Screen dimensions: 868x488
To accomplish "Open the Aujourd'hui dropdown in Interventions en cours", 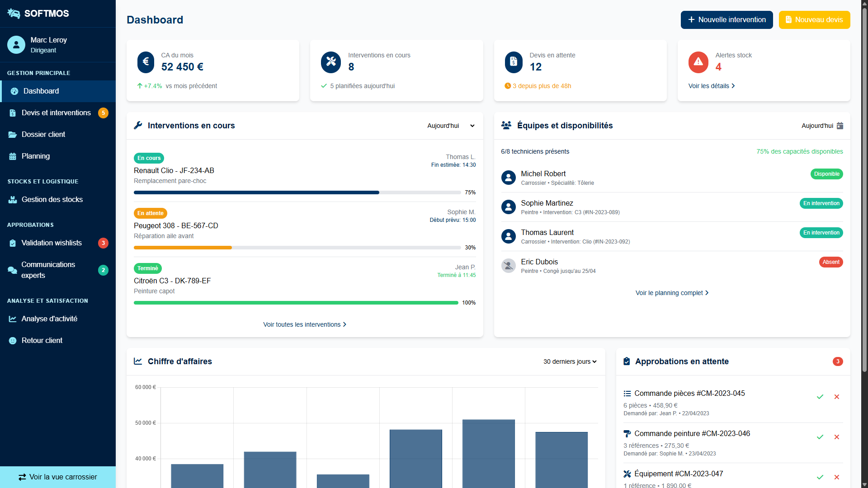I will [451, 126].
